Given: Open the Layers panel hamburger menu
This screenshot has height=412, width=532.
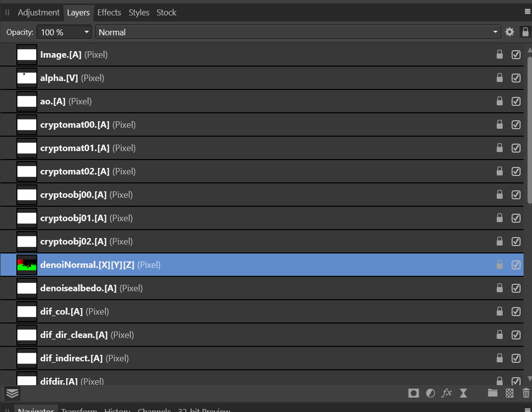Looking at the screenshot, I should click(x=528, y=11).
